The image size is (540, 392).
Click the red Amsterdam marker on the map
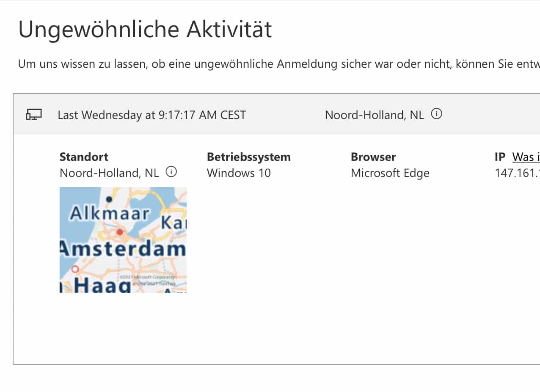coord(120,232)
